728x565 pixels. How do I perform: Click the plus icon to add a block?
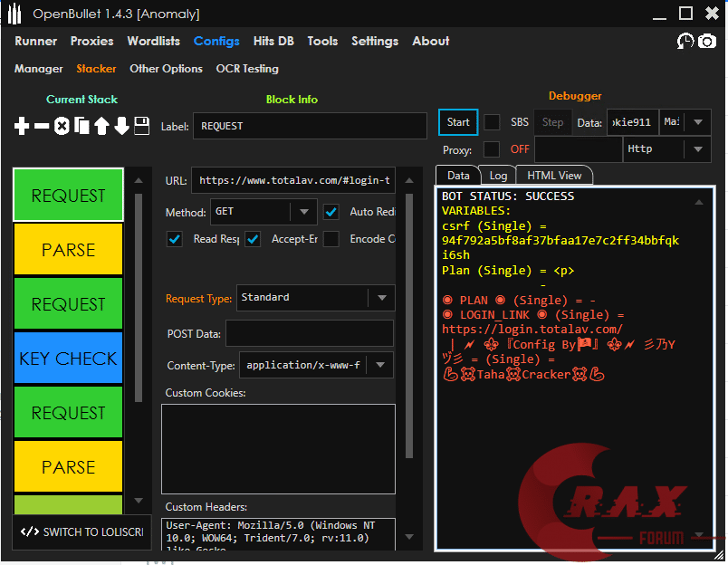pos(22,127)
